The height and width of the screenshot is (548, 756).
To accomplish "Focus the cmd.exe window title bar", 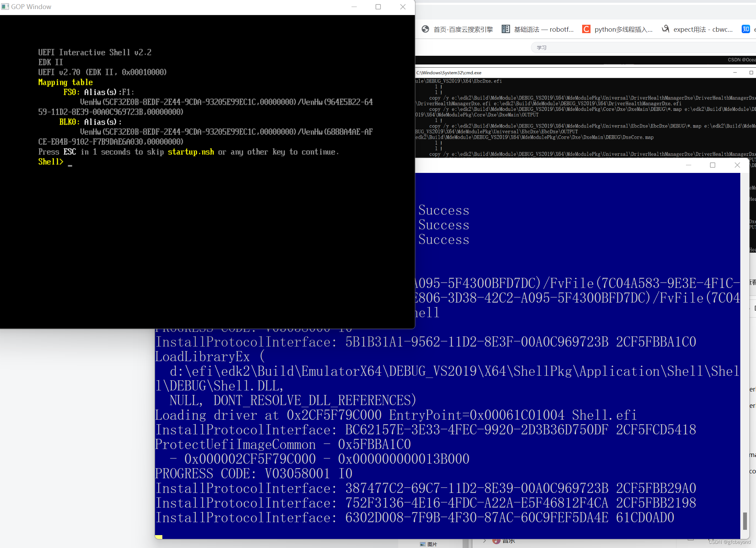I will 575,73.
